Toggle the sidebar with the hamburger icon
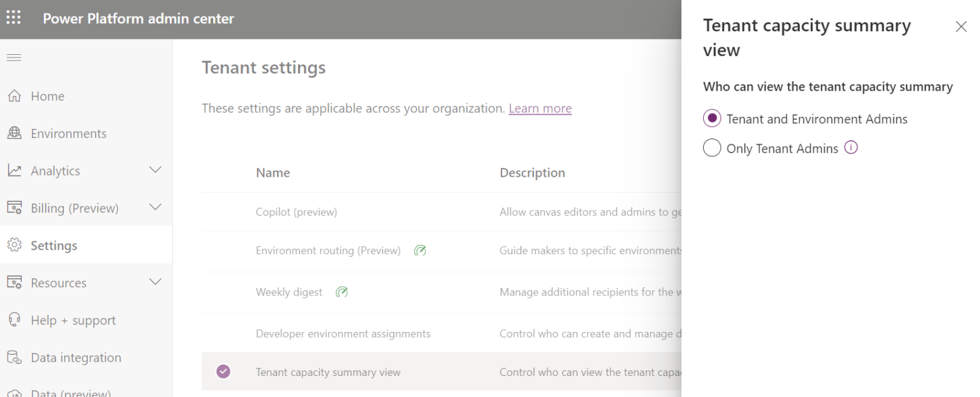Screen dimensions: 980x397 click(13, 57)
